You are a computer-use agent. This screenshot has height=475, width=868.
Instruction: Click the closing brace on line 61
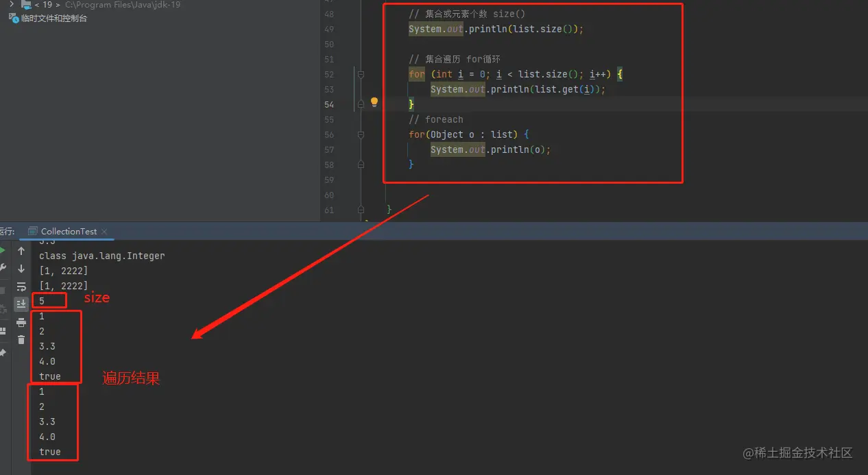(x=389, y=210)
